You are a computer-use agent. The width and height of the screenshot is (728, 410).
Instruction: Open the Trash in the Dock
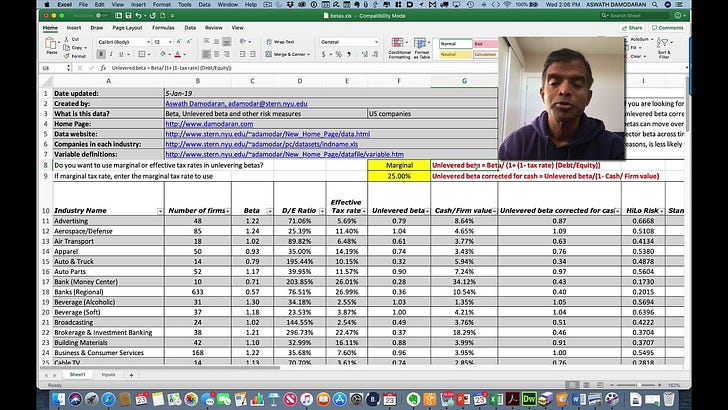click(x=669, y=399)
